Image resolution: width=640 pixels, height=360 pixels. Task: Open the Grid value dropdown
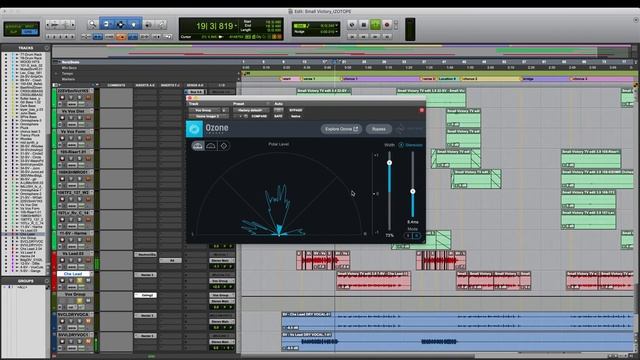[x=337, y=26]
